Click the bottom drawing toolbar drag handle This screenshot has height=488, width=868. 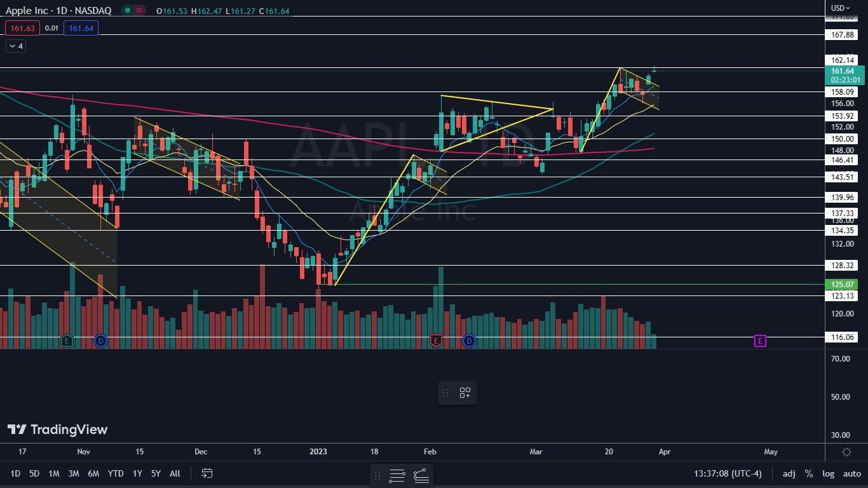(x=377, y=475)
